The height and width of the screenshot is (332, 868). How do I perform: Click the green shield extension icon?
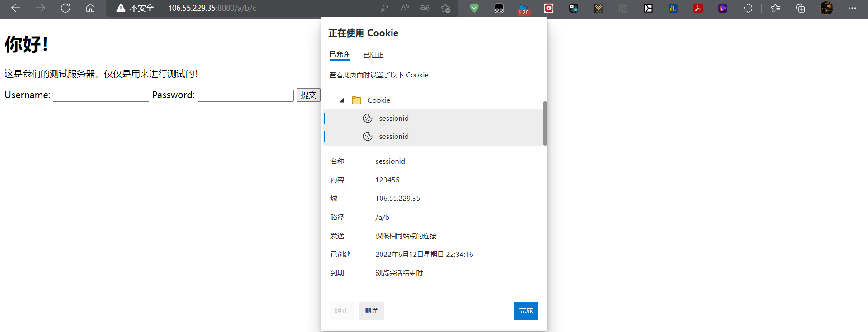474,8
